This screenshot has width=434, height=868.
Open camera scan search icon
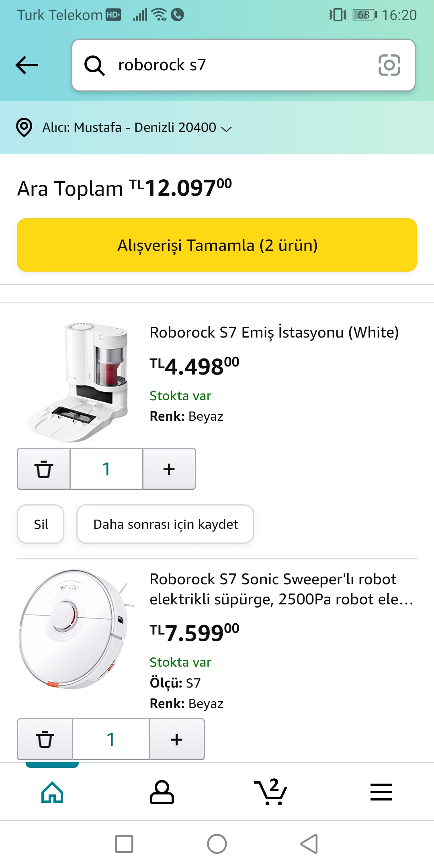(x=389, y=65)
